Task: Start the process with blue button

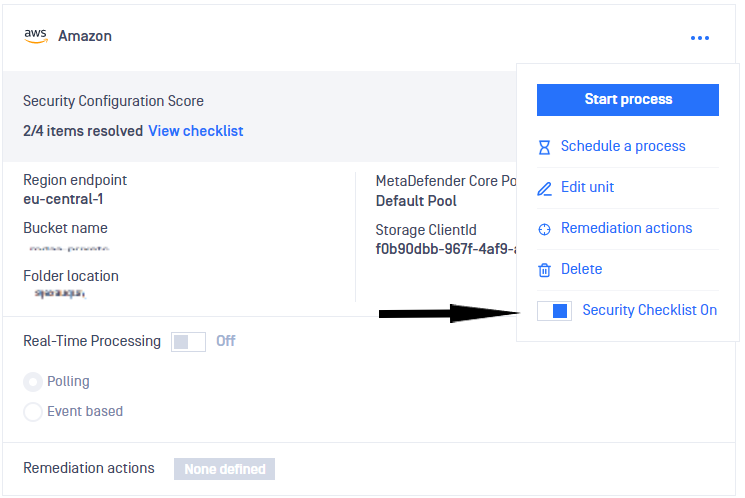Action: (x=628, y=100)
